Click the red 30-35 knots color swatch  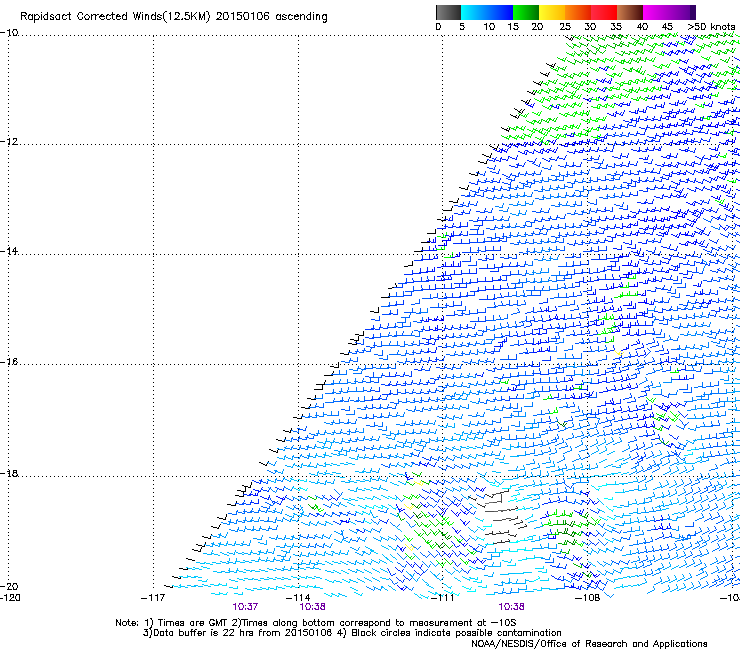tap(604, 12)
